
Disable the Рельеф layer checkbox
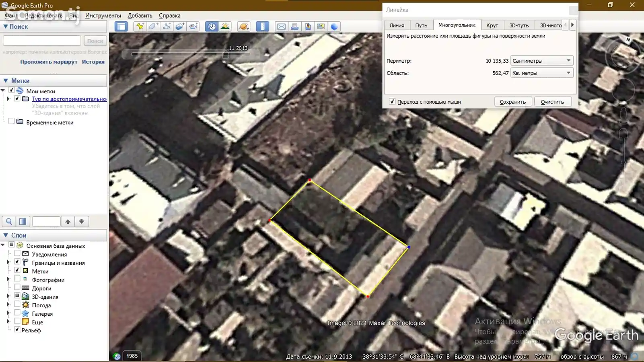[17, 329]
